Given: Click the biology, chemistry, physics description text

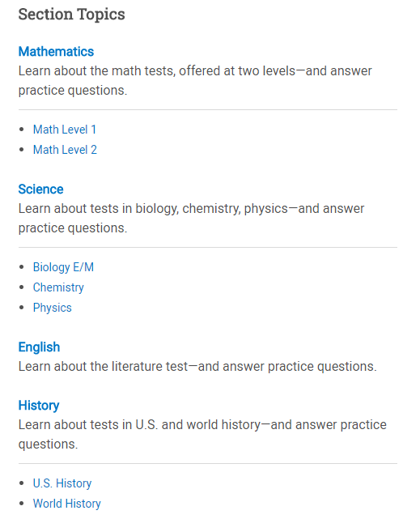Looking at the screenshot, I should [191, 218].
